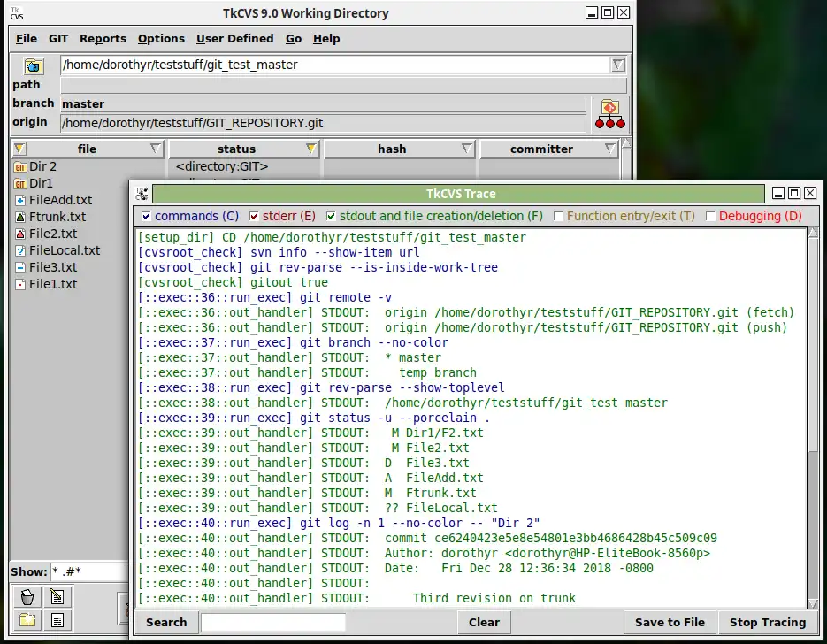This screenshot has height=644, width=827.
Task: Minimize the TkCVS Trace window
Action: point(778,193)
